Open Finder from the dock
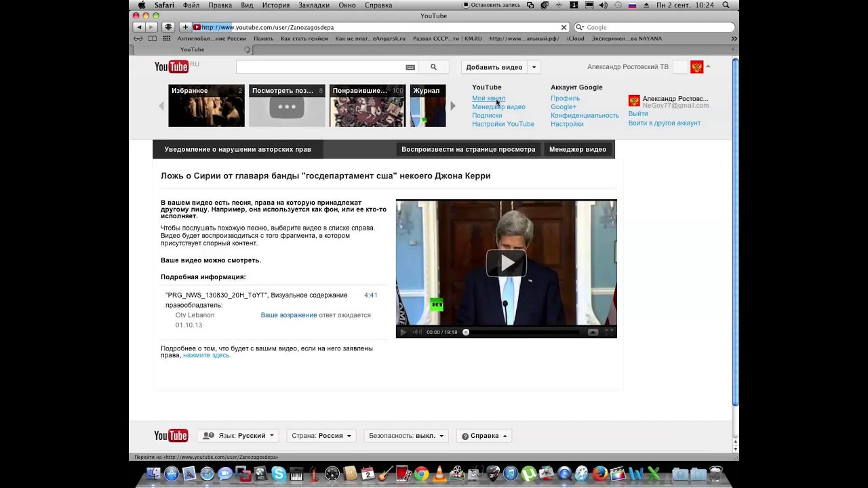This screenshot has width=868, height=488. (x=154, y=474)
